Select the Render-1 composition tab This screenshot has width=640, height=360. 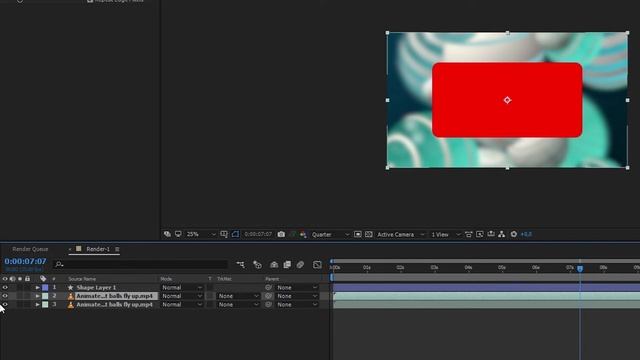[x=98, y=249]
